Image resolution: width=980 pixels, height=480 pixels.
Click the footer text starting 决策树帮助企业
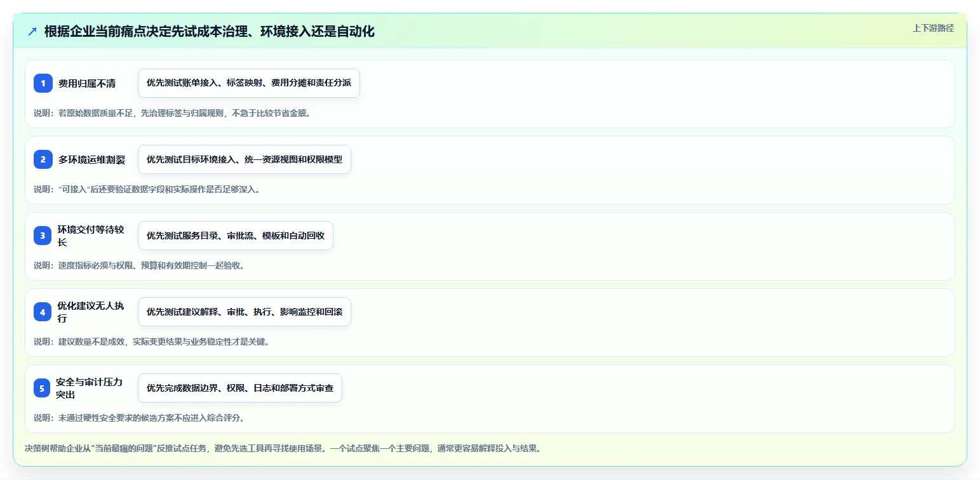pos(283,448)
